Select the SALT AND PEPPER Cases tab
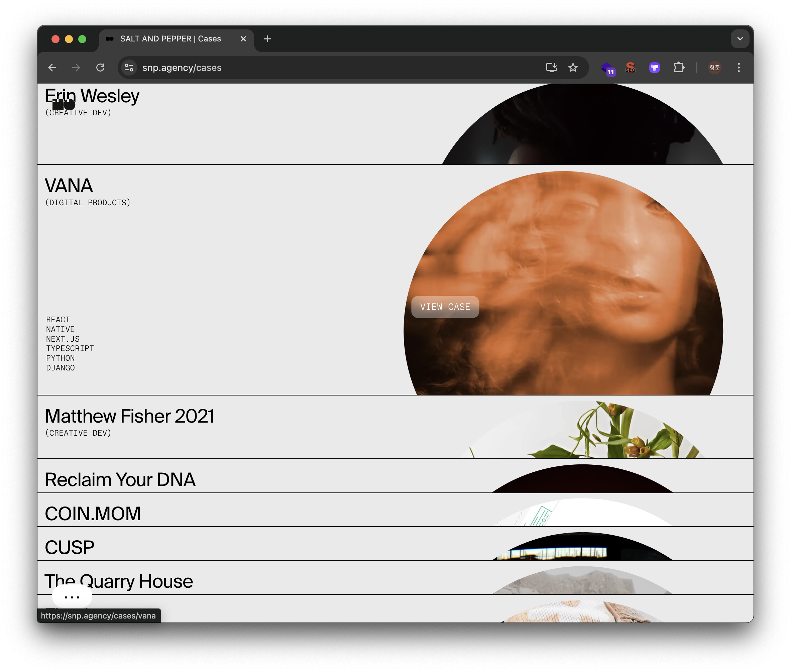 tap(170, 39)
